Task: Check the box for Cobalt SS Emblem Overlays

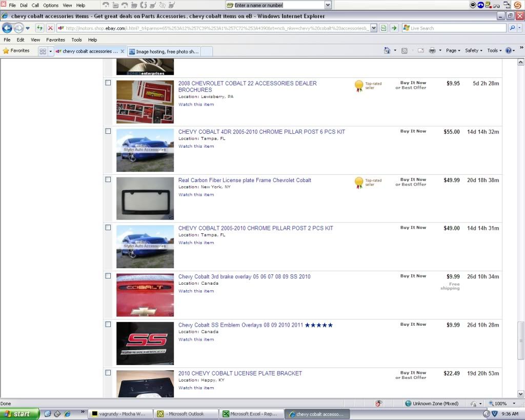Action: click(108, 325)
